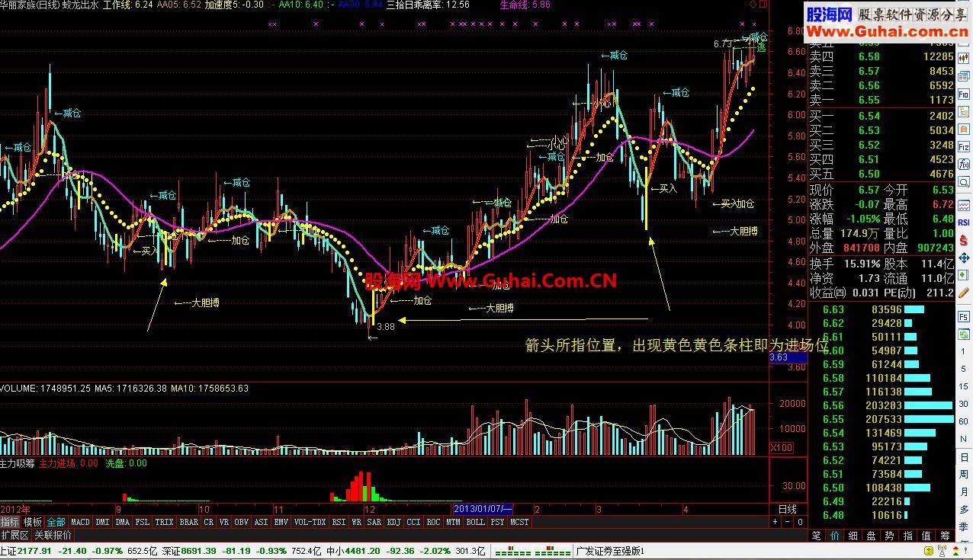973x560 pixels.
Task: Choose the MCST indicator tab
Action: pyautogui.click(x=519, y=522)
